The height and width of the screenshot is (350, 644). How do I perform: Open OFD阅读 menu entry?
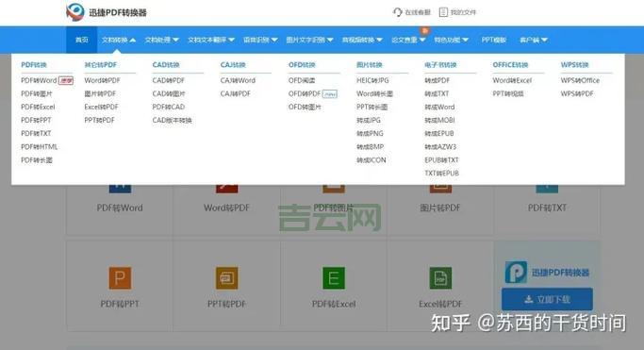pyautogui.click(x=302, y=80)
